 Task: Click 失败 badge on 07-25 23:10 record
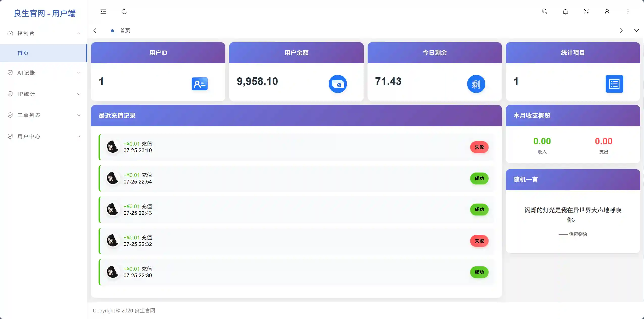click(479, 147)
